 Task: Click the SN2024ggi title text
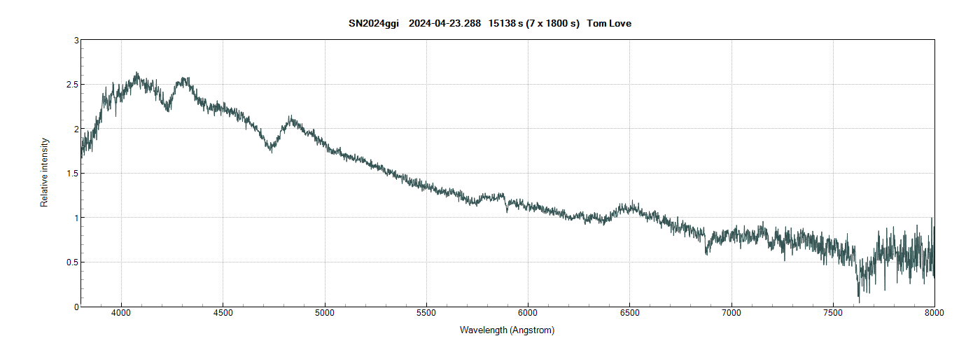374,24
